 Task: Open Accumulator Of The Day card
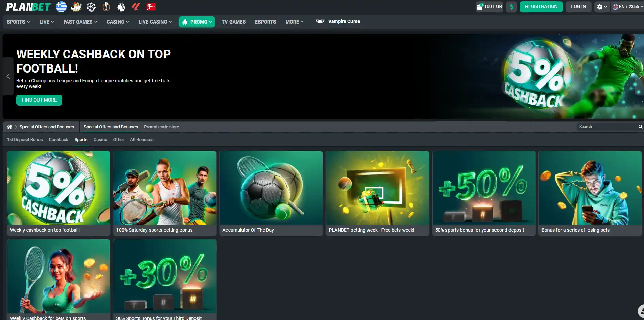coord(271,193)
